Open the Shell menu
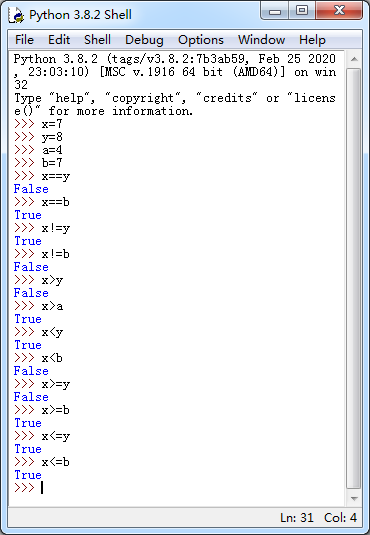The image size is (370, 535). pos(97,40)
